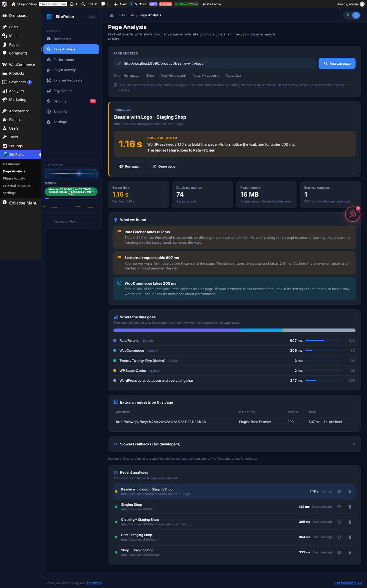Click the star icon in header
The image size is (367, 588).
[356, 15]
